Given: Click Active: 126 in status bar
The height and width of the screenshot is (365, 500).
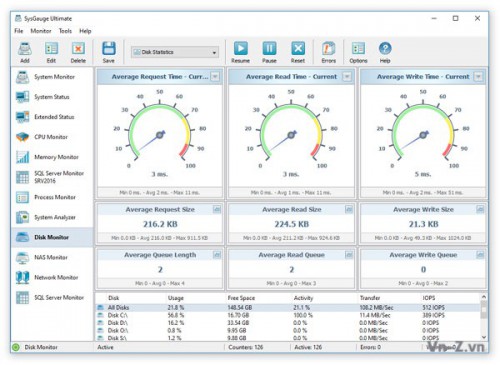Looking at the screenshot, I should coord(308,347).
